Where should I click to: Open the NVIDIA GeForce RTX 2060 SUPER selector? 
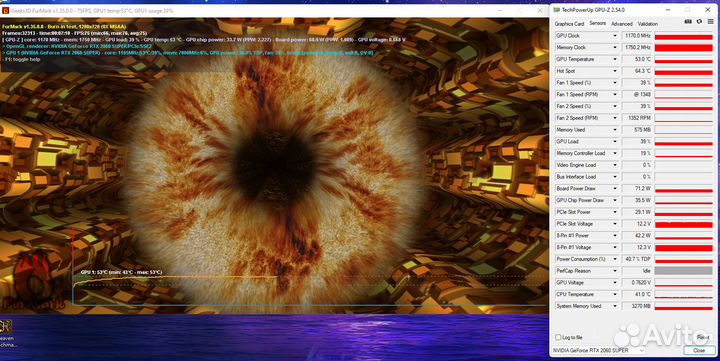click(x=599, y=350)
